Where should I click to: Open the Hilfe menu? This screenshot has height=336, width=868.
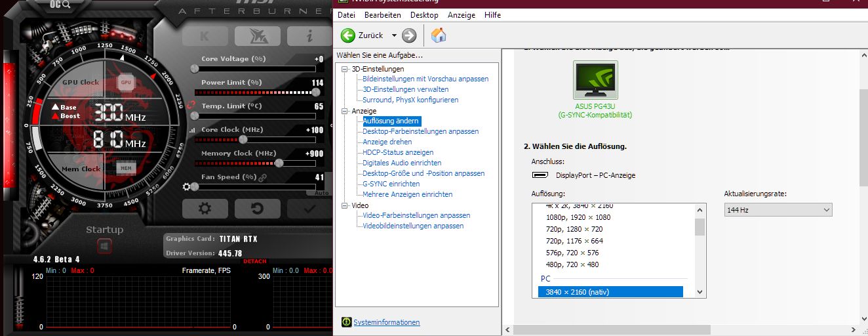[x=492, y=14]
